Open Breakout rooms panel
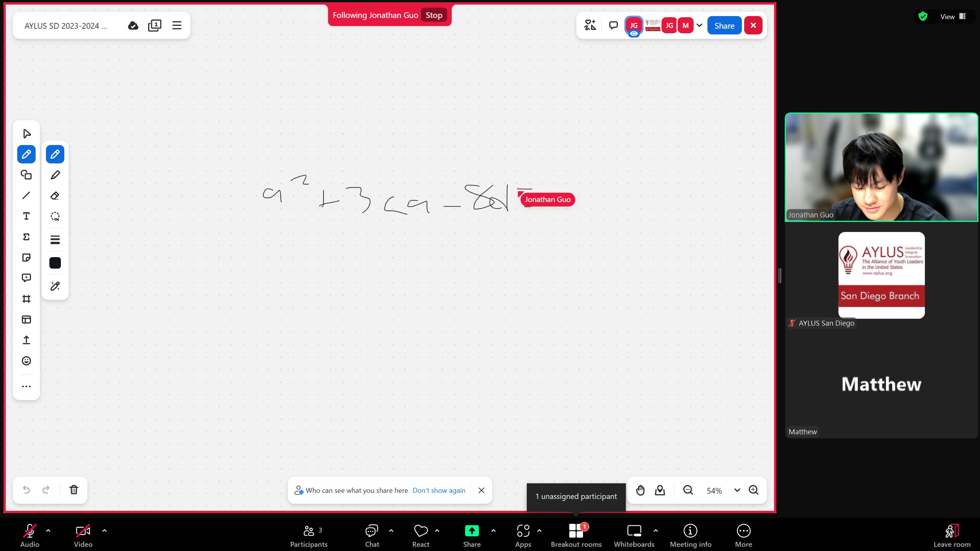The width and height of the screenshot is (980, 551). (x=576, y=534)
